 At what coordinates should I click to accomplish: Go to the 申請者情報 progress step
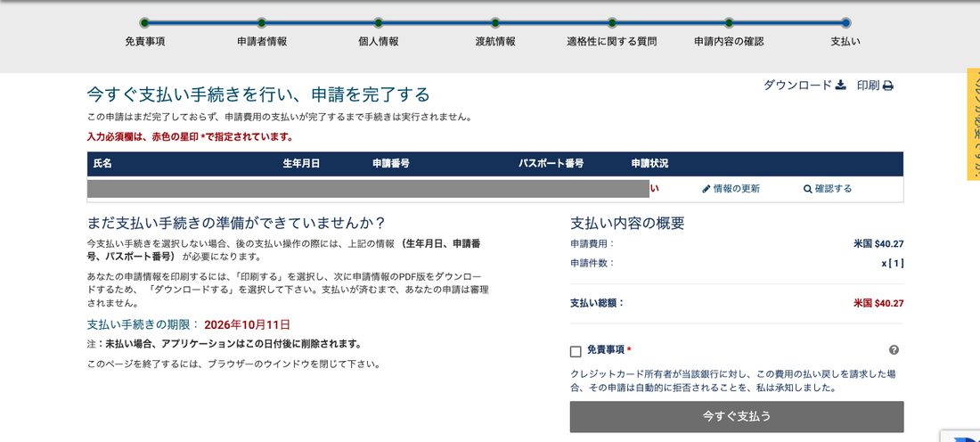262,42
